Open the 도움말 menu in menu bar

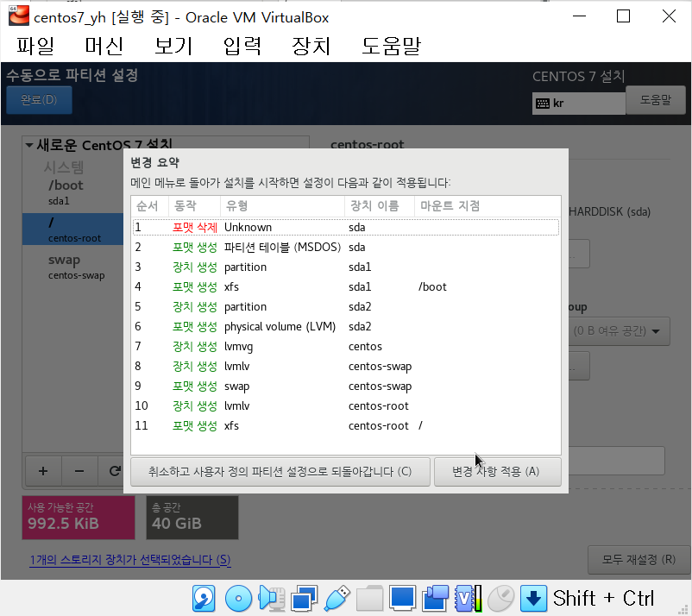(x=391, y=46)
